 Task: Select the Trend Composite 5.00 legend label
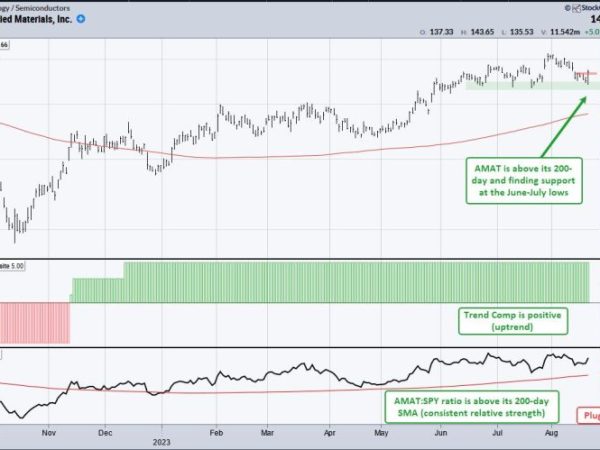pos(12,266)
